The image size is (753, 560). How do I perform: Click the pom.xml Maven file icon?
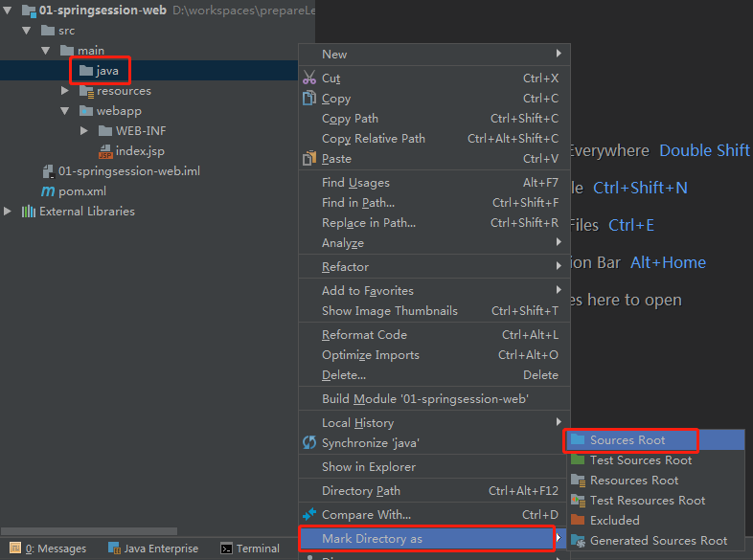click(x=48, y=191)
